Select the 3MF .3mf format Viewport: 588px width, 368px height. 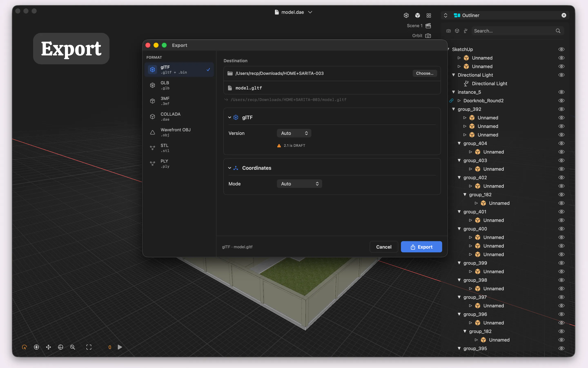pyautogui.click(x=179, y=101)
